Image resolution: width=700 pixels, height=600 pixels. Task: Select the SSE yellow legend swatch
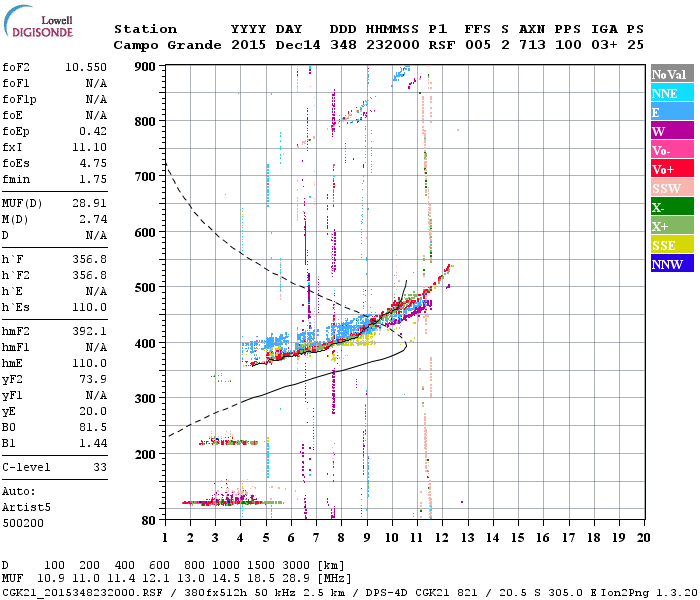(x=672, y=245)
